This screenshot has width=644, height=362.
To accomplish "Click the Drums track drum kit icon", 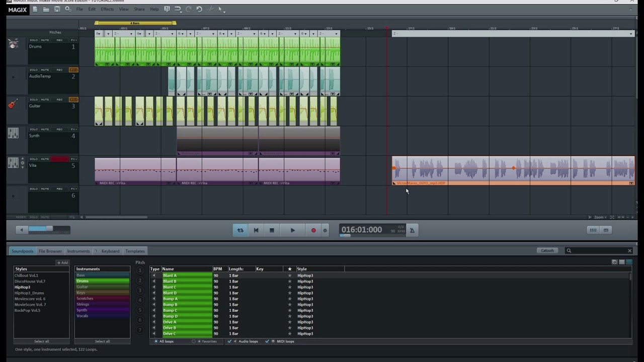I will tap(13, 44).
